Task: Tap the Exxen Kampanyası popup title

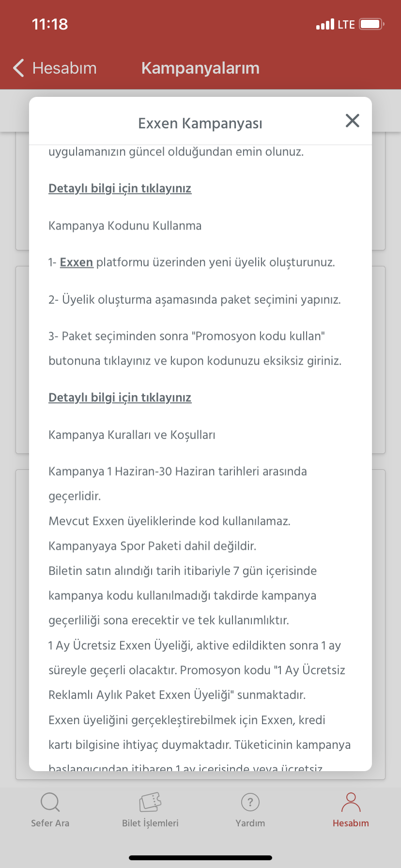Action: (200, 124)
